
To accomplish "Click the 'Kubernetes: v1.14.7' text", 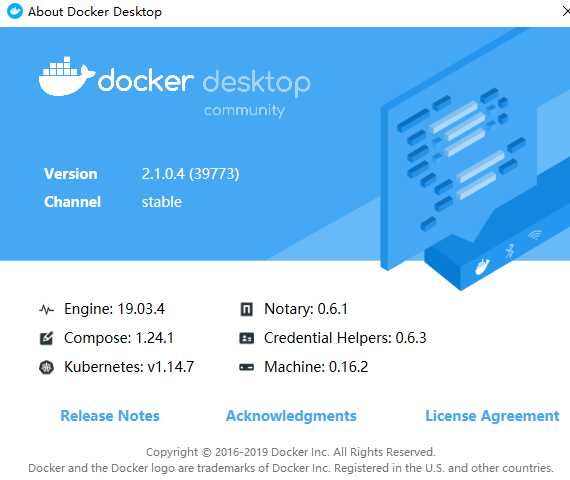I will coord(129,367).
